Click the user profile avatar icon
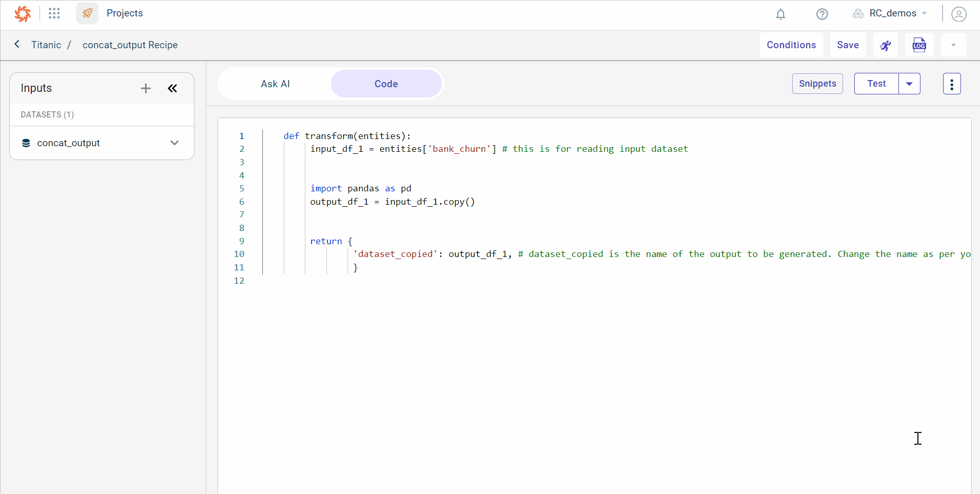Screen dimensions: 980x494 [x=958, y=14]
